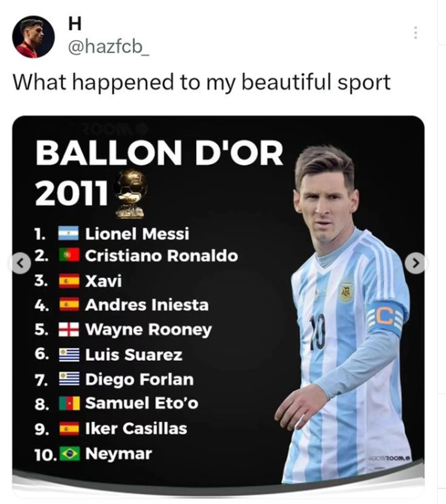The image size is (446, 504).
Task: Click the captain's armband on Messi's sleeve
Action: (386, 318)
